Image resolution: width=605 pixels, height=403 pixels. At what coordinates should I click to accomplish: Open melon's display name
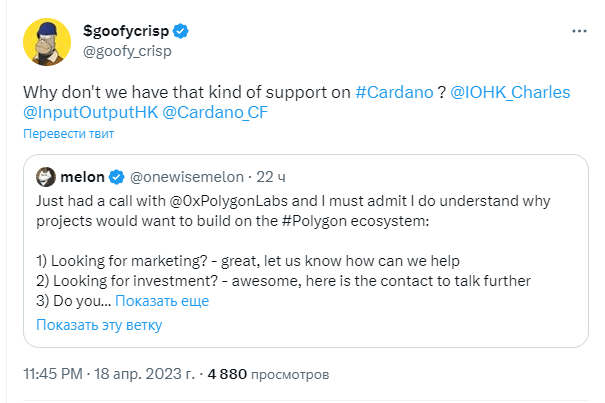82,177
